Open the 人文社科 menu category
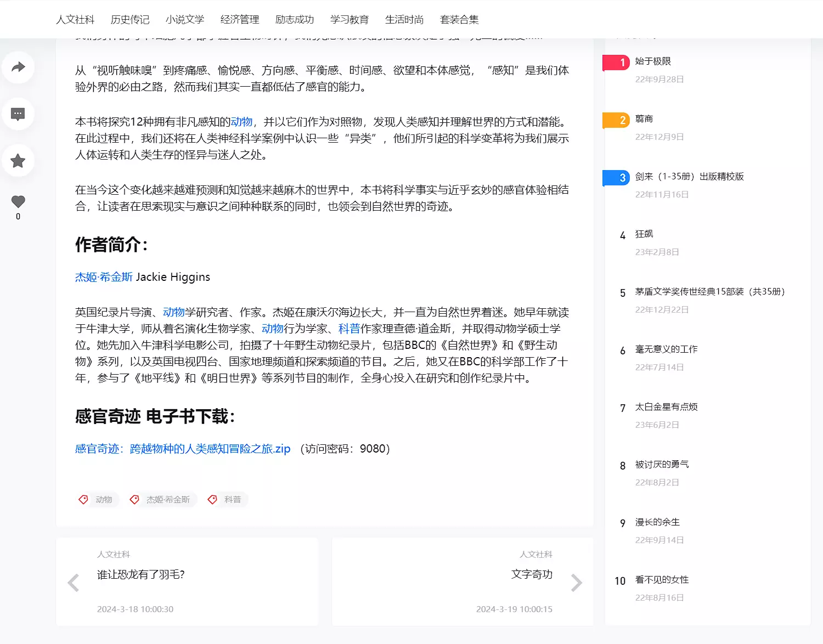The height and width of the screenshot is (644, 823). 75,20
